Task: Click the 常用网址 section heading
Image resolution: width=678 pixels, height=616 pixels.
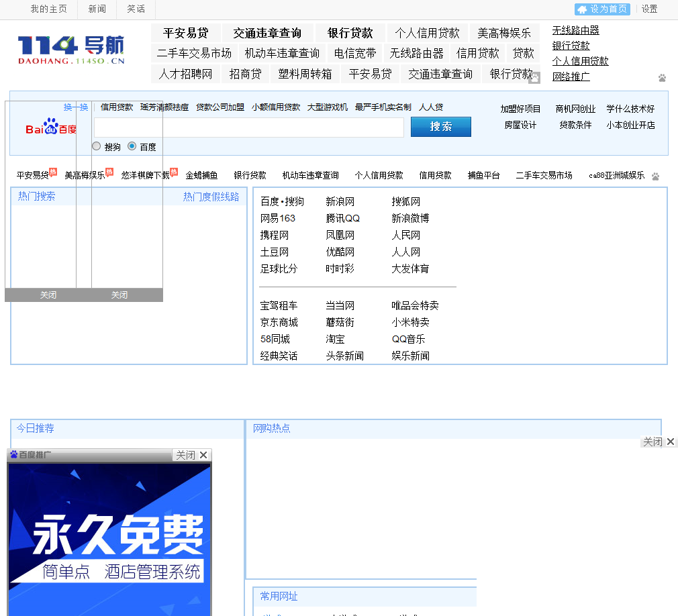Action: click(x=279, y=597)
